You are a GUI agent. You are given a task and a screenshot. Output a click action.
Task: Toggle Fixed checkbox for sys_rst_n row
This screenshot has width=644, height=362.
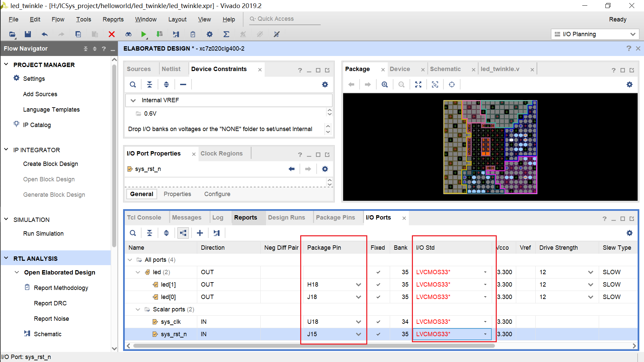pos(378,334)
